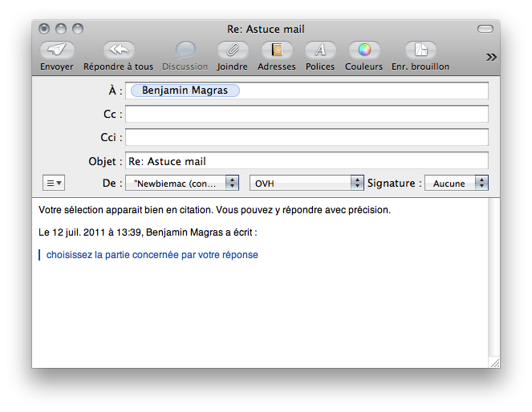Open the header fields options menu
Image resolution: width=532 pixels, height=412 pixels.
point(54,184)
